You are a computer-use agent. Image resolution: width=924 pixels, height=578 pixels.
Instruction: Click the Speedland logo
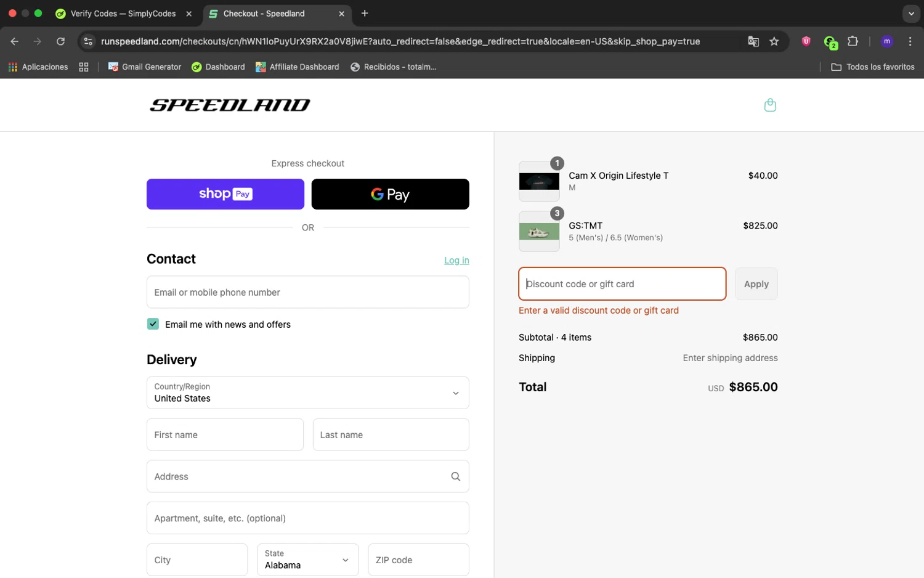(x=230, y=105)
